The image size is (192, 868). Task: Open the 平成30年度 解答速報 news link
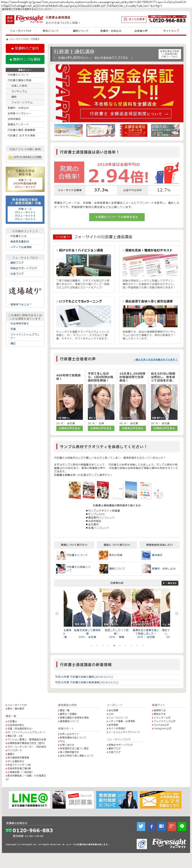86,682
